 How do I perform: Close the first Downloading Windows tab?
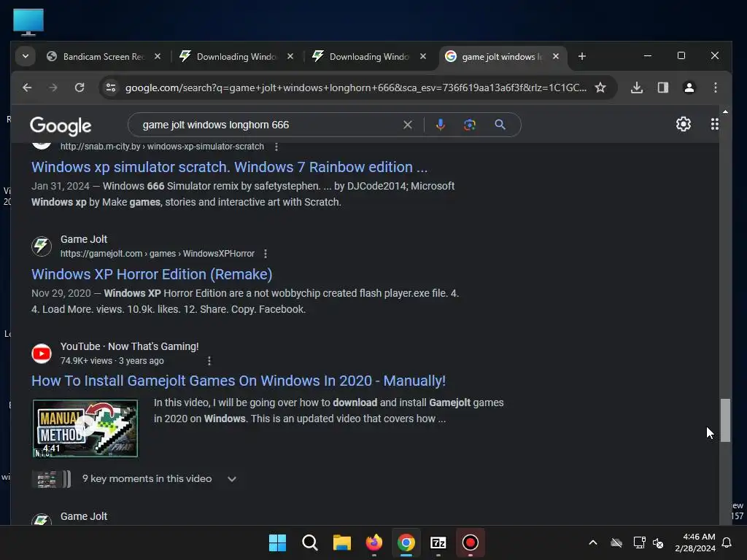click(290, 56)
